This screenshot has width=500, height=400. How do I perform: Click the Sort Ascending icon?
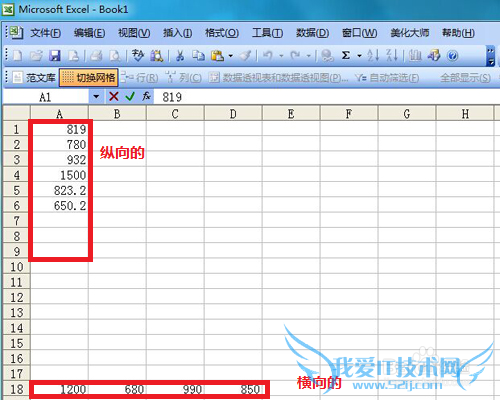373,55
